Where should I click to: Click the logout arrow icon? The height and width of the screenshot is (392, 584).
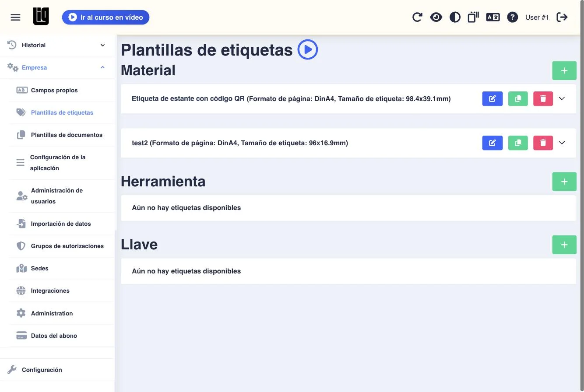562,17
